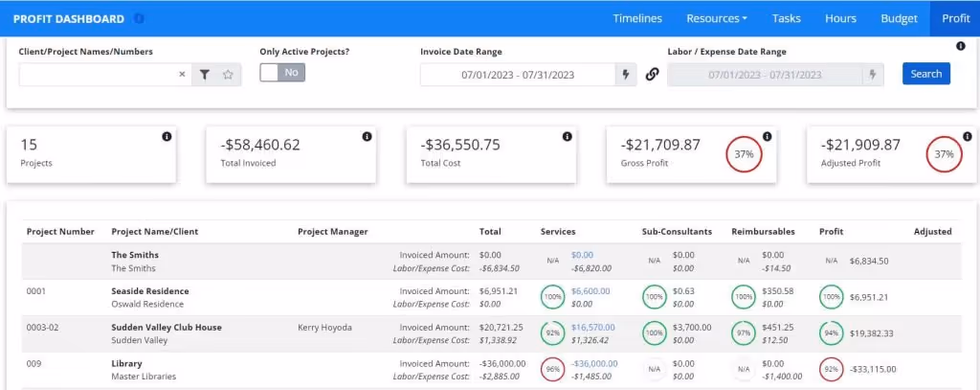Click project number 009
The image size is (980, 390).
pyautogui.click(x=33, y=364)
